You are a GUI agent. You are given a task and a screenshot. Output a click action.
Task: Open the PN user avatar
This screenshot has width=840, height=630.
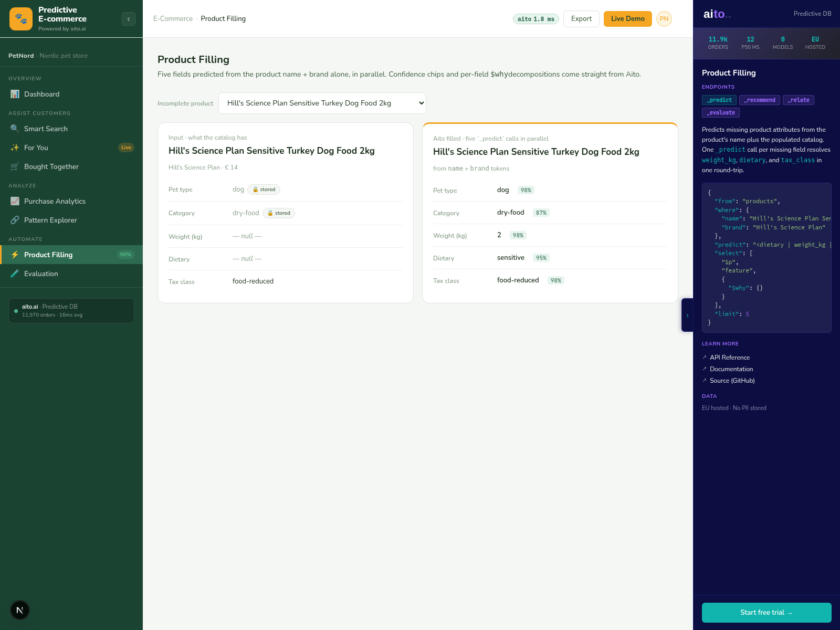(x=664, y=19)
